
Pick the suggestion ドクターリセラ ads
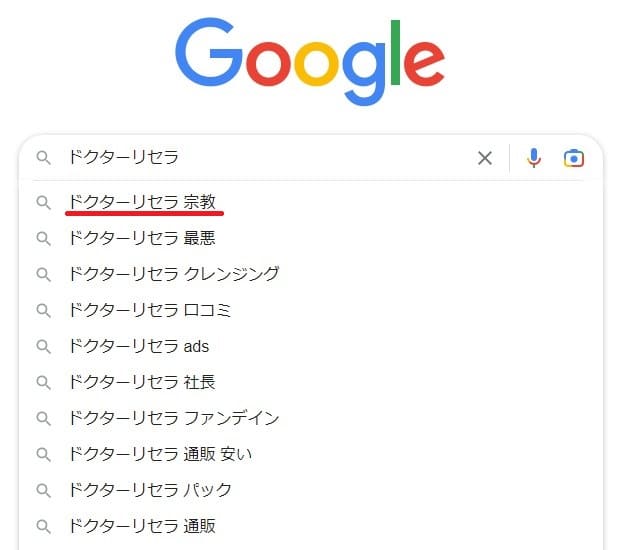pyautogui.click(x=139, y=346)
